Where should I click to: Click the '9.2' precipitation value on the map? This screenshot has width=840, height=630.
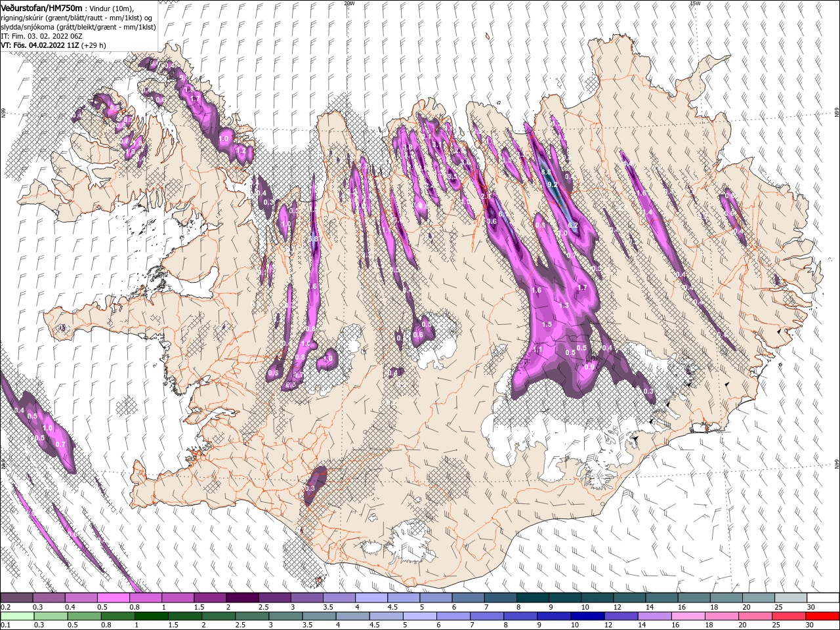pyautogui.click(x=552, y=185)
